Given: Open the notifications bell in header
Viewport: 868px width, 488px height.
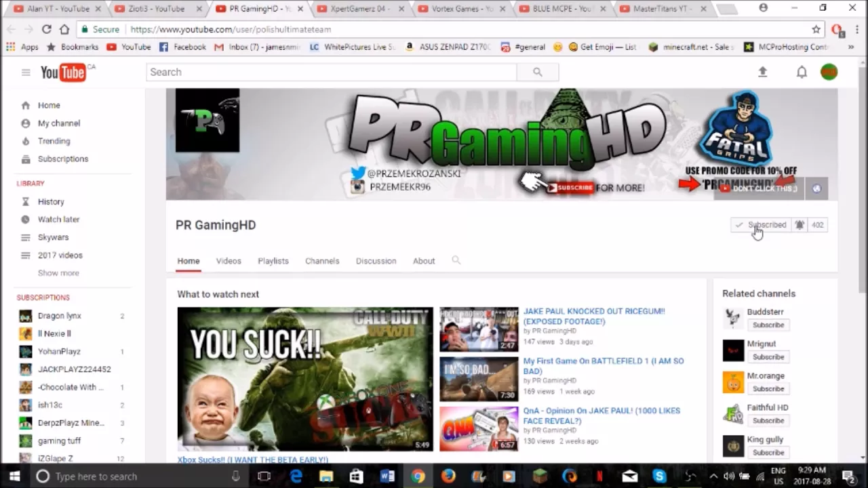Looking at the screenshot, I should point(802,72).
